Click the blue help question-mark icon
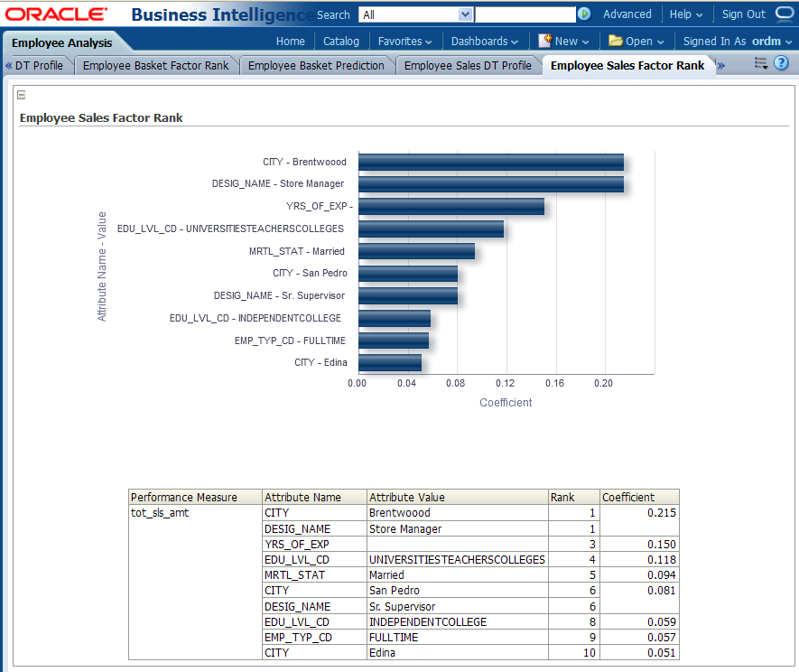Viewport: 799px width, 672px height. (781, 63)
